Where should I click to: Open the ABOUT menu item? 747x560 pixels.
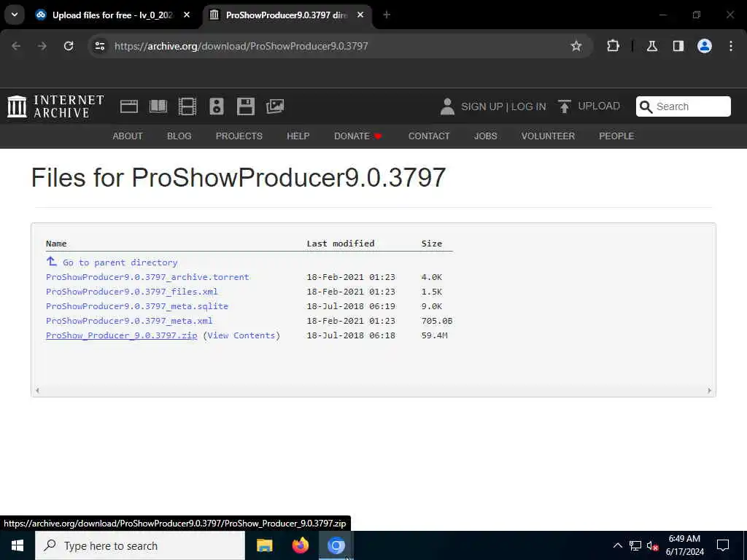(127, 136)
